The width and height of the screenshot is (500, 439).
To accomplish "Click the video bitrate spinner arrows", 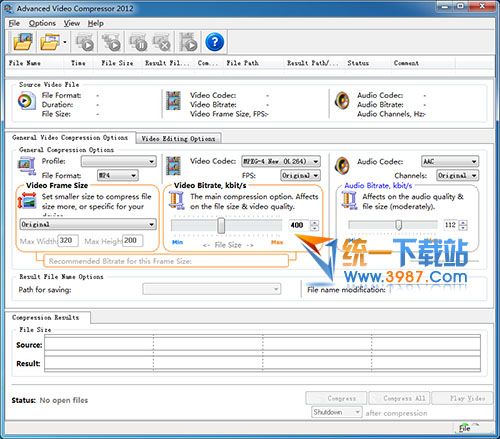I will [314, 225].
